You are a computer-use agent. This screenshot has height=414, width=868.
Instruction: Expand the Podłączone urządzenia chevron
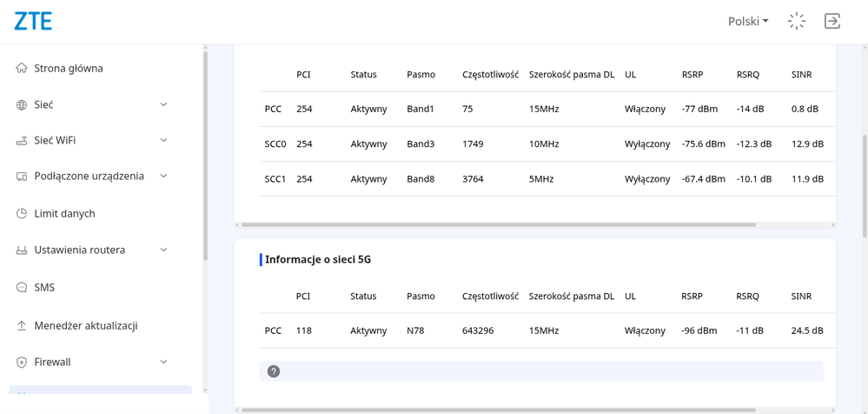[x=163, y=176]
